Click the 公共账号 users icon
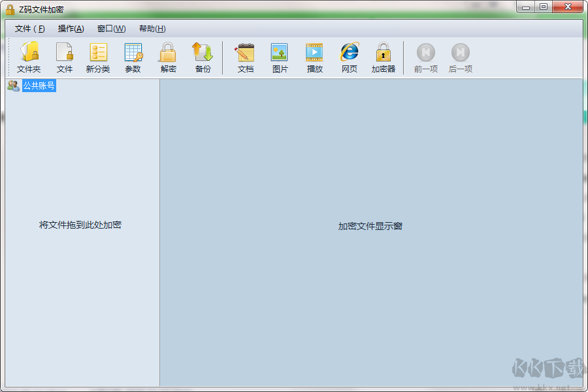 pos(14,86)
